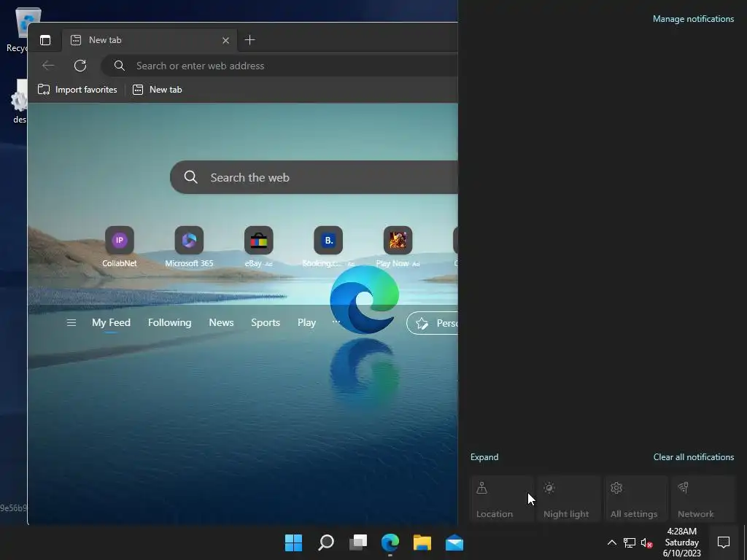This screenshot has width=747, height=560.
Task: Open File Explorer from taskbar
Action: click(x=422, y=542)
